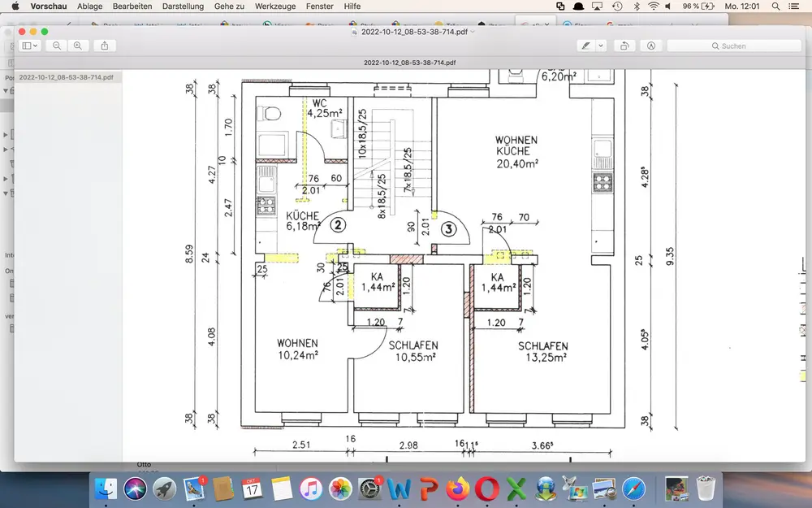Open highlight color dropdown arrow

coord(601,46)
